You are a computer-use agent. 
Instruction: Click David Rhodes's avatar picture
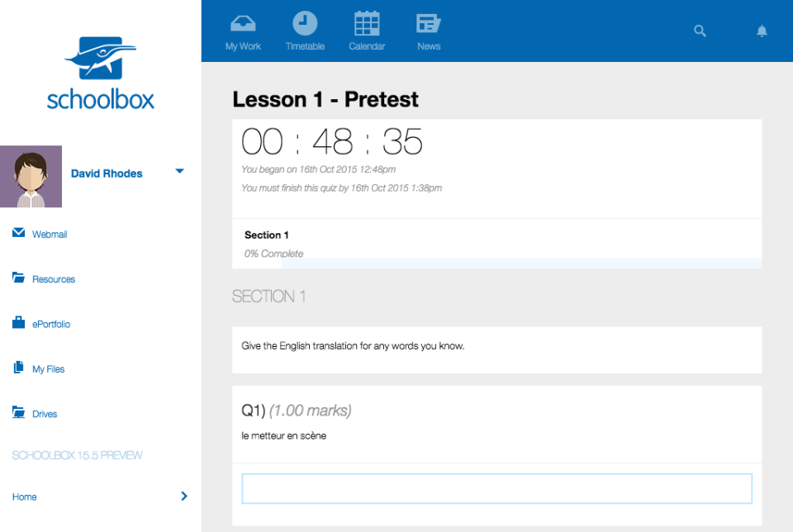coord(31,177)
